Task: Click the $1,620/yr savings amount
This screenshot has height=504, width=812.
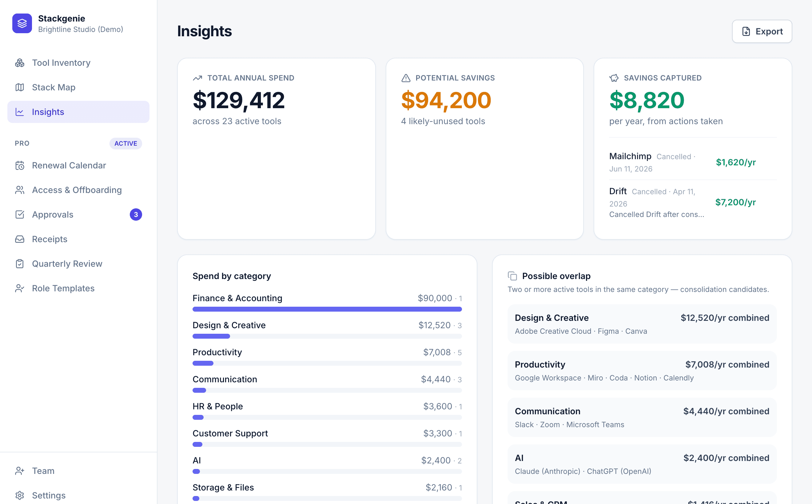Action: click(736, 162)
